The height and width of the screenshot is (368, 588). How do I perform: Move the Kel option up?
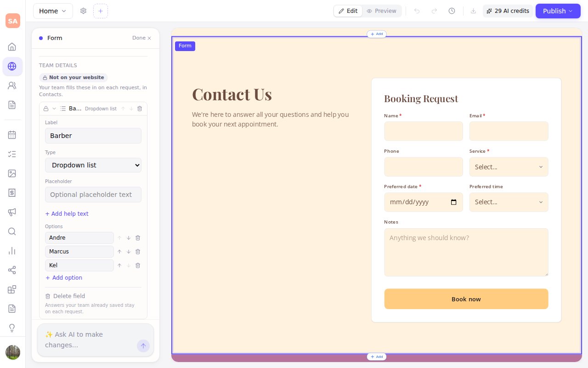[x=119, y=265]
